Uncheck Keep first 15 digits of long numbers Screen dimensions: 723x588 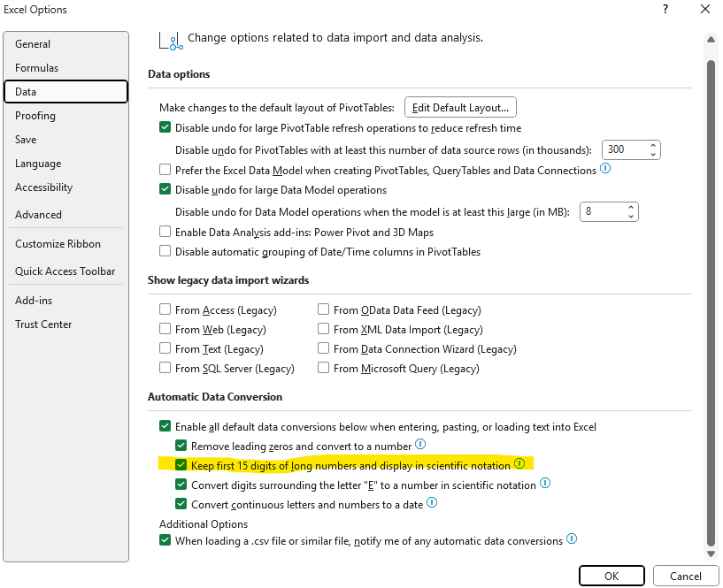(181, 465)
